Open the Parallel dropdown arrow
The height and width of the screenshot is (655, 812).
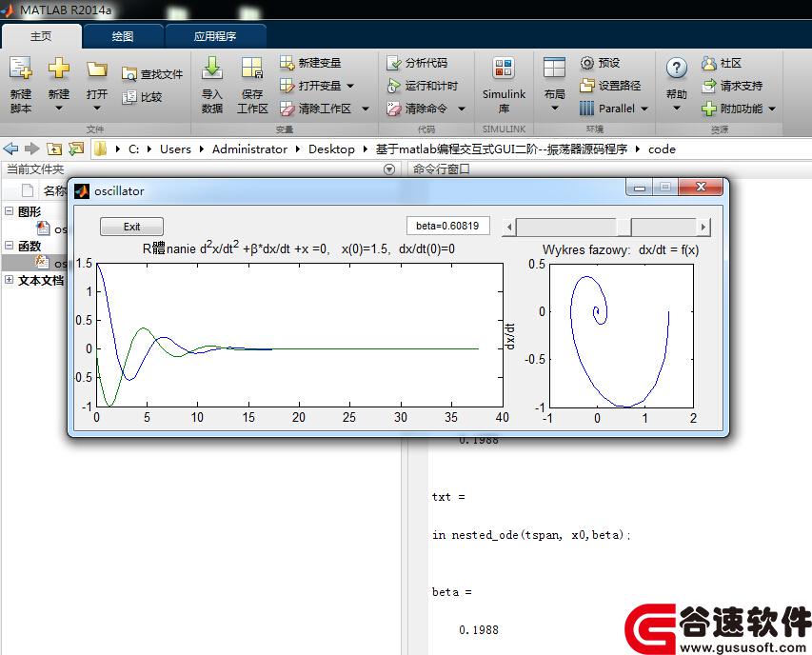644,109
